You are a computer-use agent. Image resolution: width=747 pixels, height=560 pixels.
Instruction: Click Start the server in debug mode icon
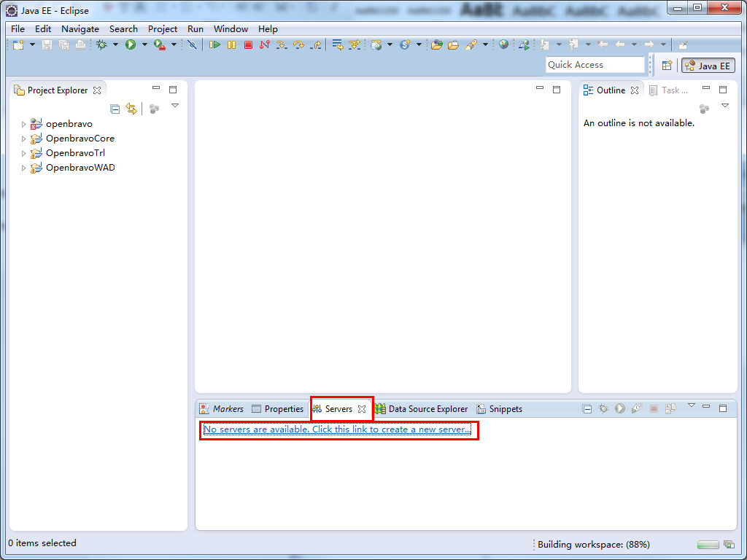tap(603, 408)
